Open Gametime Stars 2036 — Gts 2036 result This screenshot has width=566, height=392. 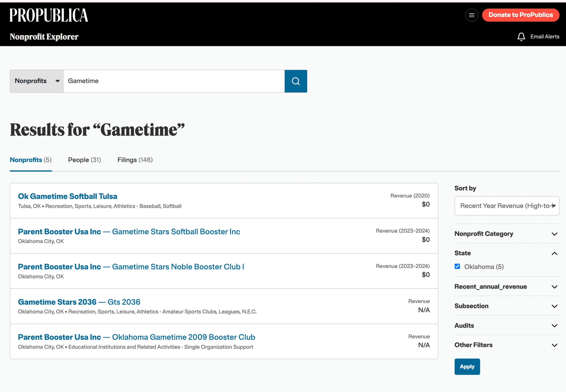79,302
